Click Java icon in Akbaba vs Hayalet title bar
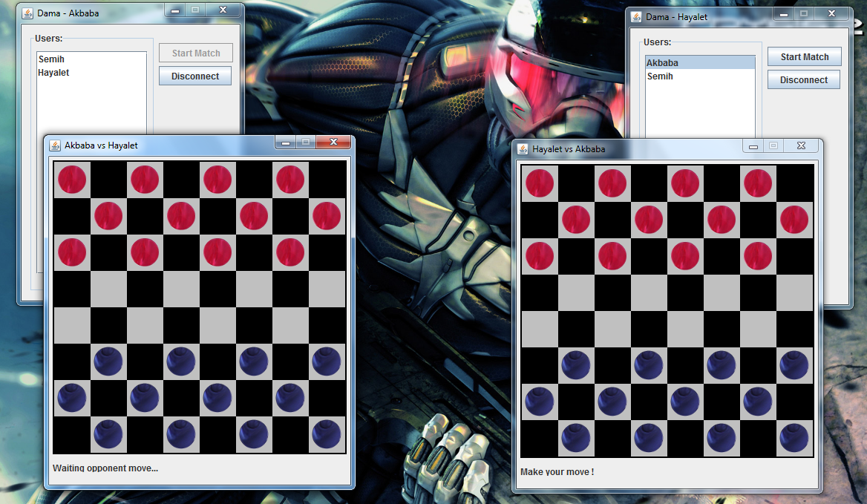The width and height of the screenshot is (867, 504). point(55,145)
